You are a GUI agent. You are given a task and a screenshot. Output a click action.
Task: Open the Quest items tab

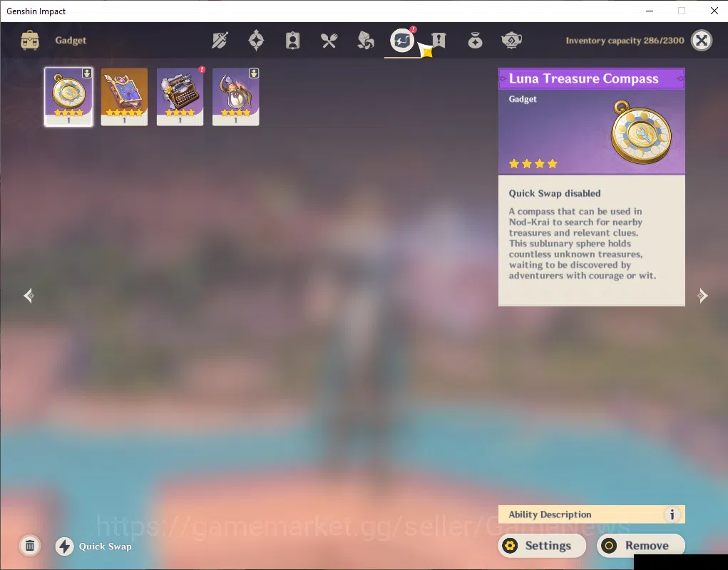tap(439, 41)
